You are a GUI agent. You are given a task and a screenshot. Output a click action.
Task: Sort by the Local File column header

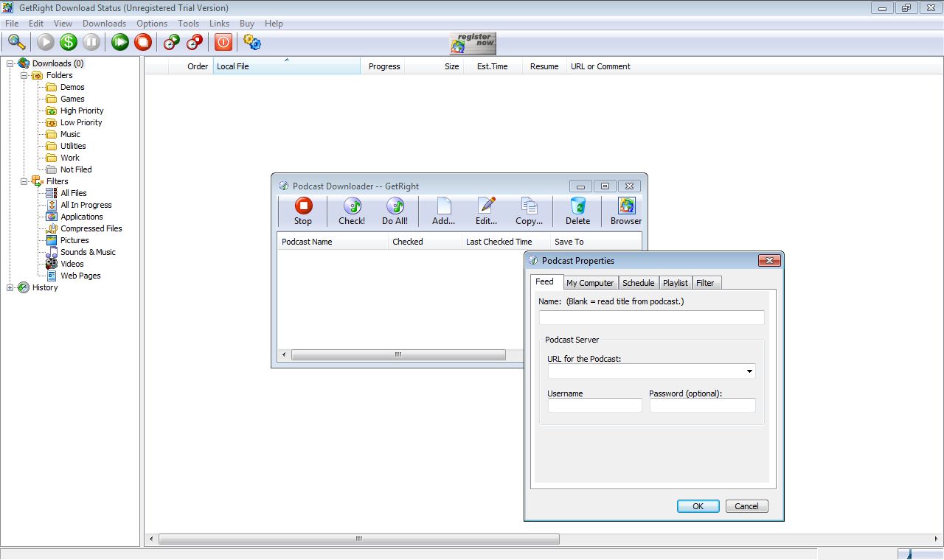coord(286,66)
